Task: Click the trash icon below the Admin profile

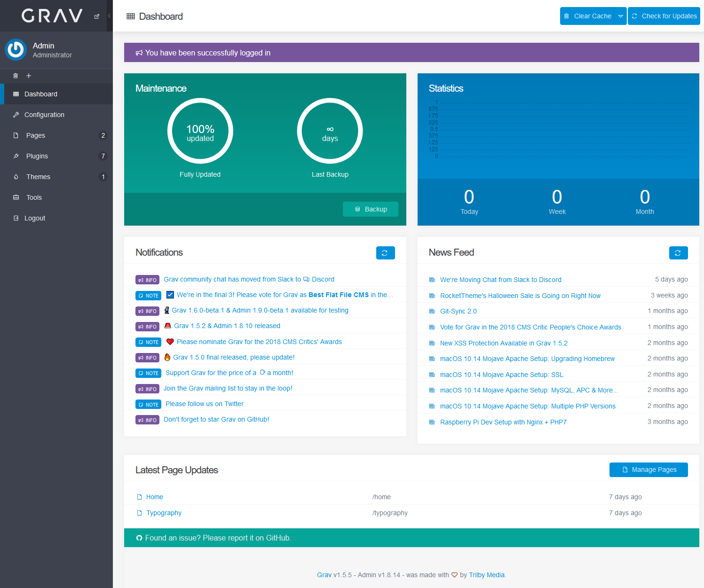Action: click(16, 76)
